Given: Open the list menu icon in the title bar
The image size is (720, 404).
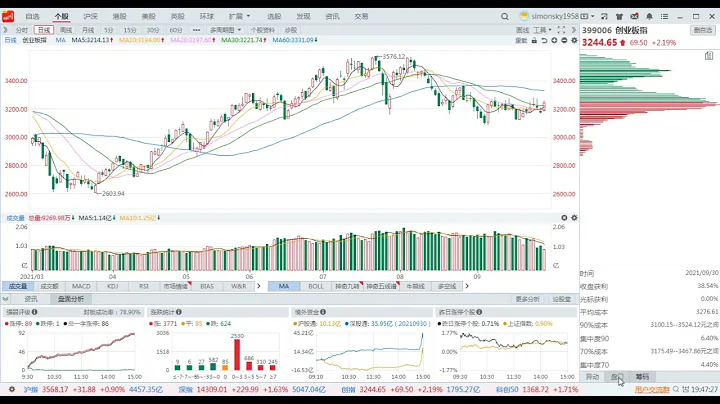Looking at the screenshot, I should click(664, 17).
